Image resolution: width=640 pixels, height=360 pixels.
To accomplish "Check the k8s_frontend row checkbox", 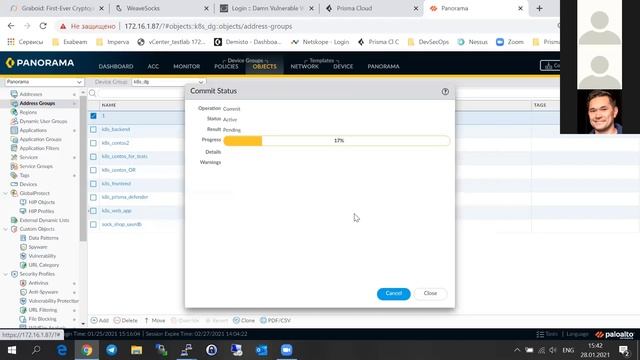I will (93, 184).
